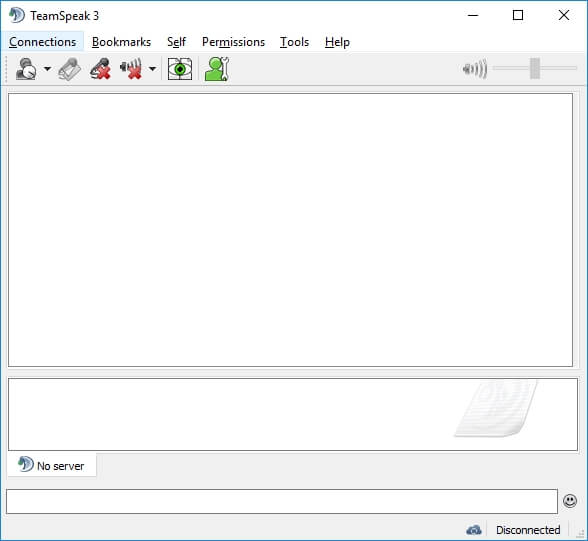Screen dimensions: 588x541
Task: Adjust the volume slider handle
Action: (535, 68)
